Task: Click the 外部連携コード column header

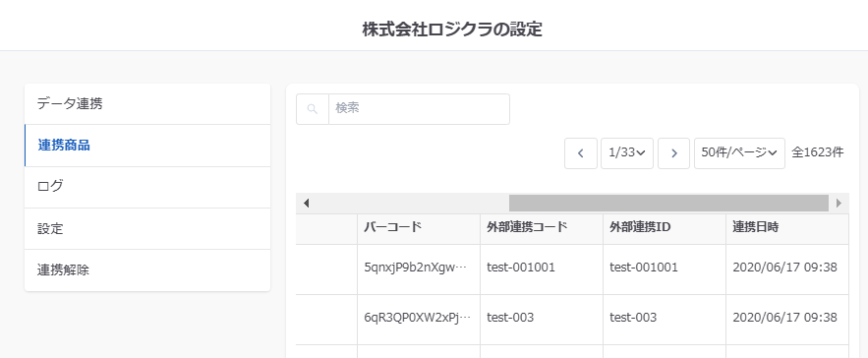Action: (x=542, y=229)
